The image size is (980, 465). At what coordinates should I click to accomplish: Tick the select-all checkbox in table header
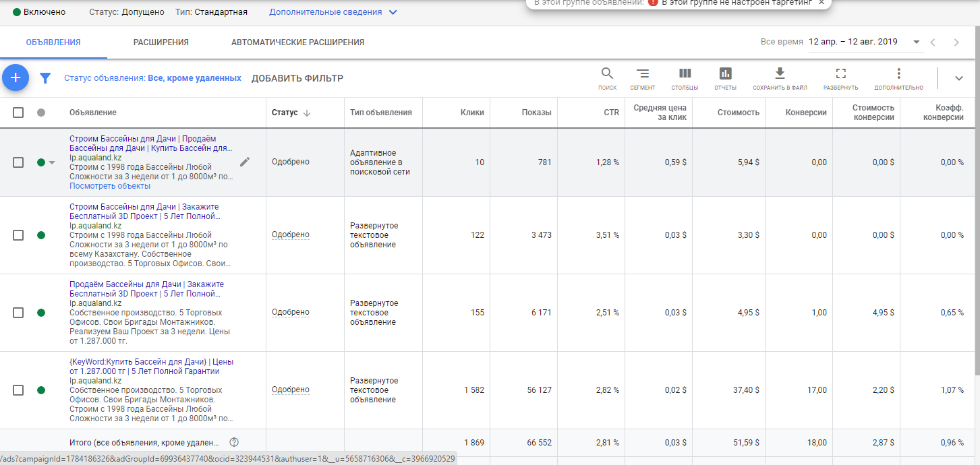point(18,113)
